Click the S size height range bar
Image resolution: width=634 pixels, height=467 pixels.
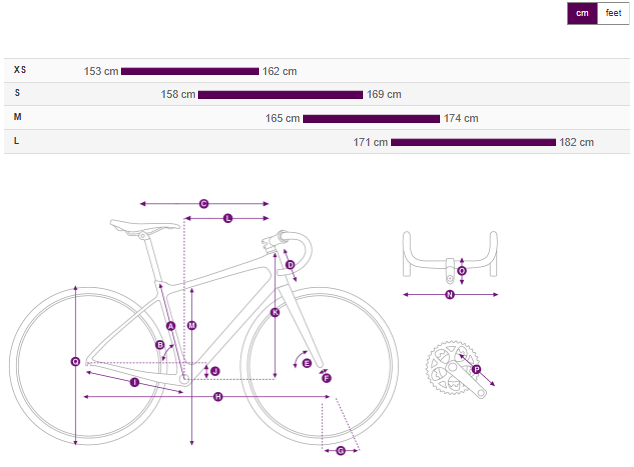pyautogui.click(x=280, y=95)
